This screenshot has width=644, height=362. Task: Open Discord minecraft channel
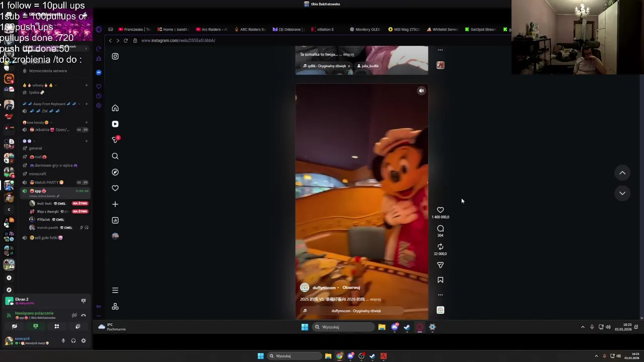(37, 174)
